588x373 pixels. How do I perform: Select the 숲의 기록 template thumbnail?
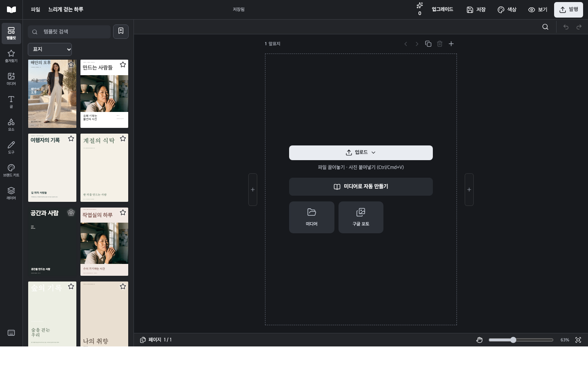click(x=52, y=314)
